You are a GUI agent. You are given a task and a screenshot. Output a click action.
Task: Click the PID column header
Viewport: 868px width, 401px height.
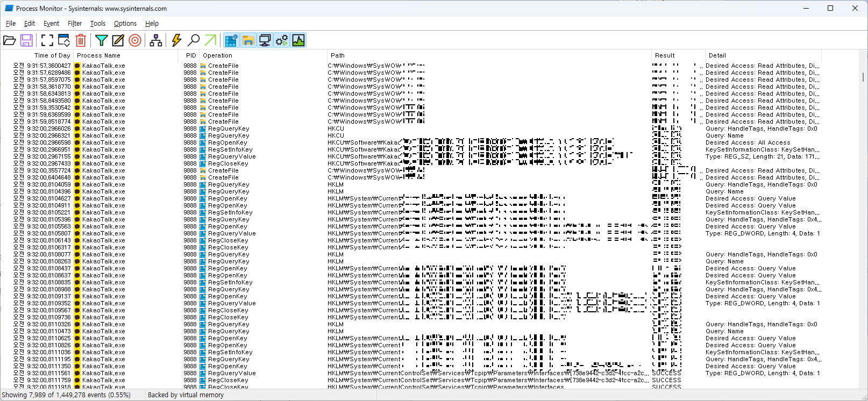(x=189, y=55)
